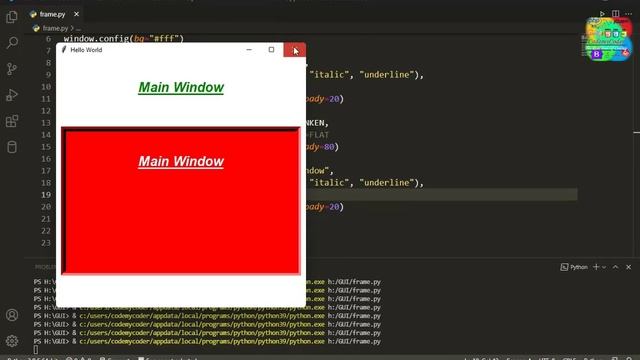Click the green Main Window label
The height and width of the screenshot is (360, 640).
coord(181,87)
